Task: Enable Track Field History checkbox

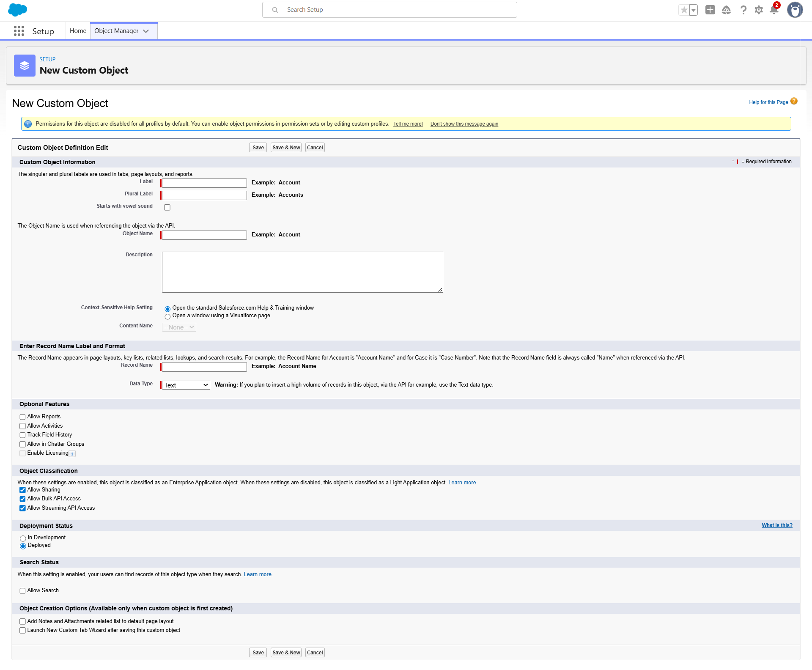Action: coord(22,435)
